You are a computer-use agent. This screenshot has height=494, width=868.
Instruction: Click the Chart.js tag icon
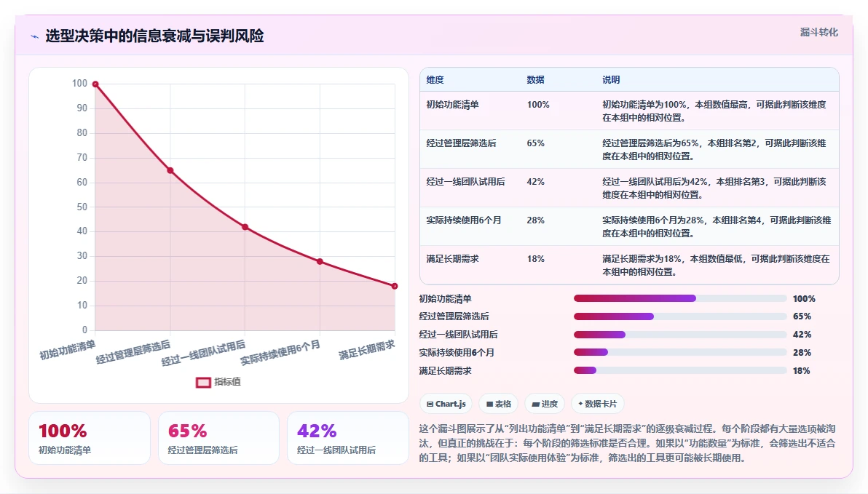430,405
